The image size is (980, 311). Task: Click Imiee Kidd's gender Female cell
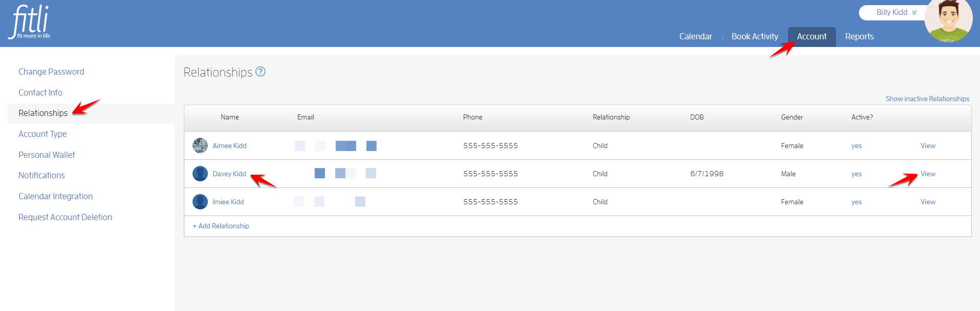click(792, 202)
